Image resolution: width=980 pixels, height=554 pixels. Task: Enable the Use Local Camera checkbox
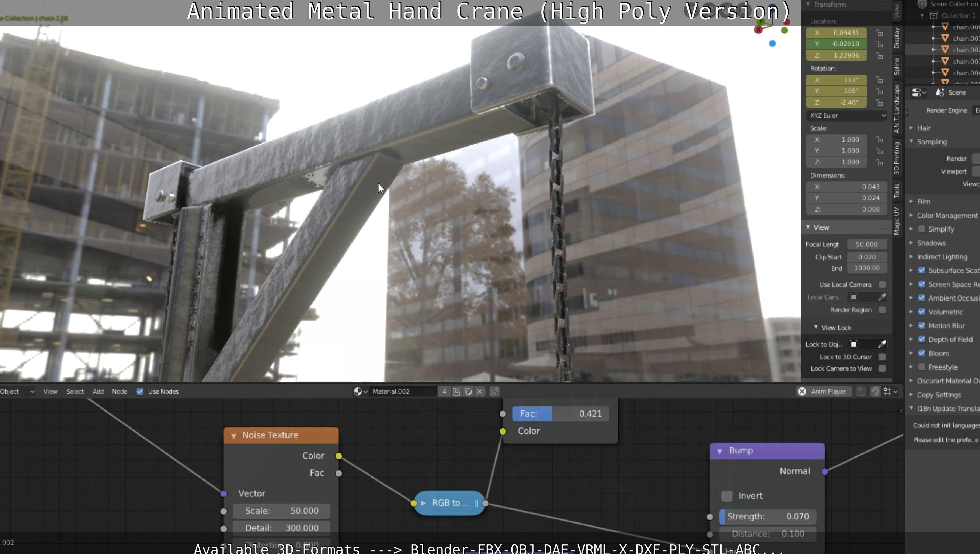[882, 285]
